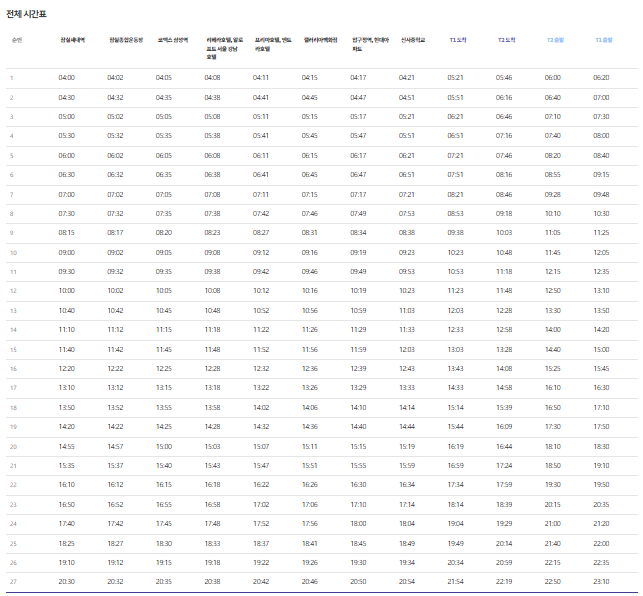
Task: Click the 잠실종합운동장 column header
Action: (x=126, y=40)
